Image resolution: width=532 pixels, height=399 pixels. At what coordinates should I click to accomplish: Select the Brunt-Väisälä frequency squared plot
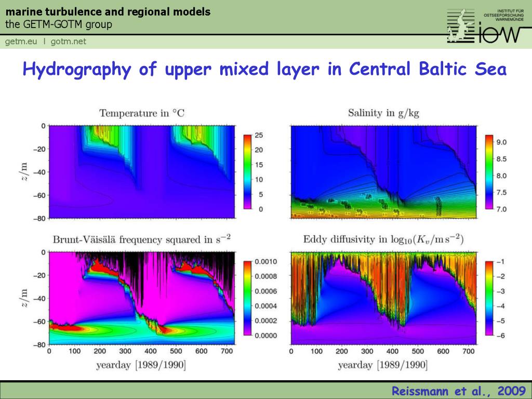click(x=140, y=299)
